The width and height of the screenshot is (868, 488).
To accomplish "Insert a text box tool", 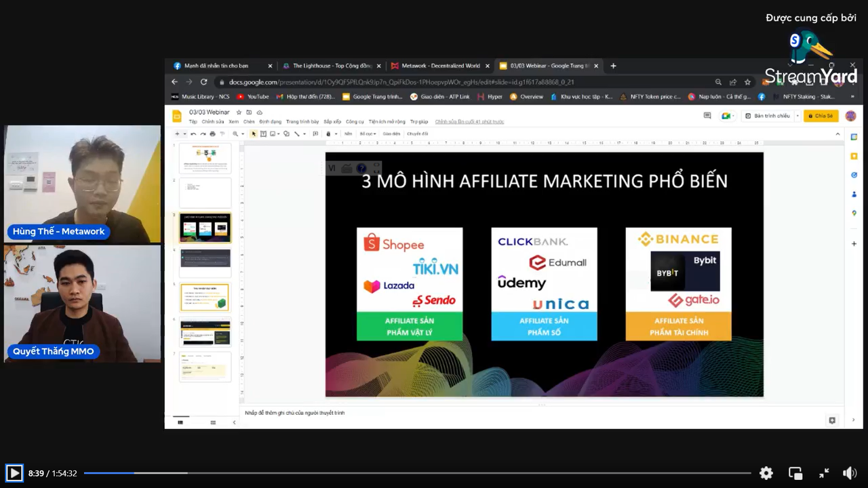I will (x=263, y=134).
